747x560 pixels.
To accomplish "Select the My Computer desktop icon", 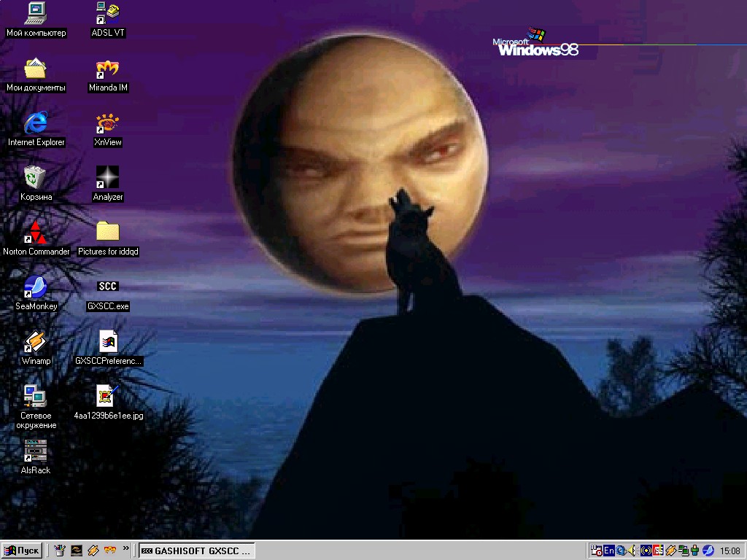I will click(x=36, y=13).
